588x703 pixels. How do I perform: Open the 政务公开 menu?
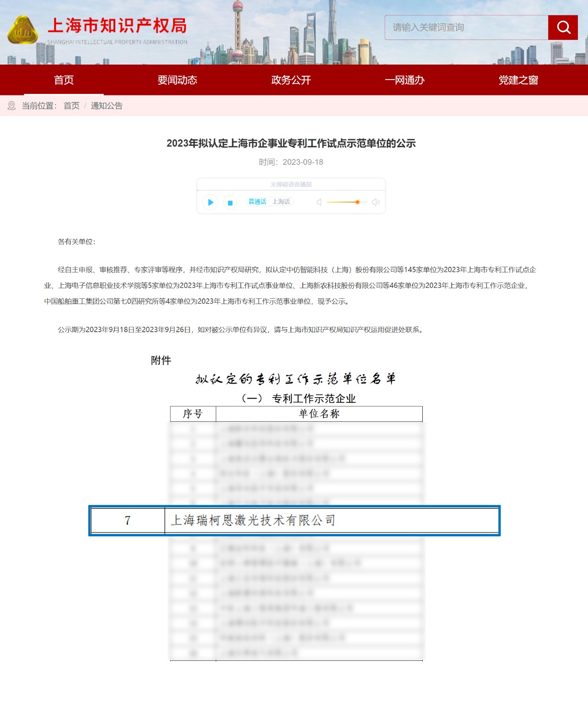[x=291, y=80]
